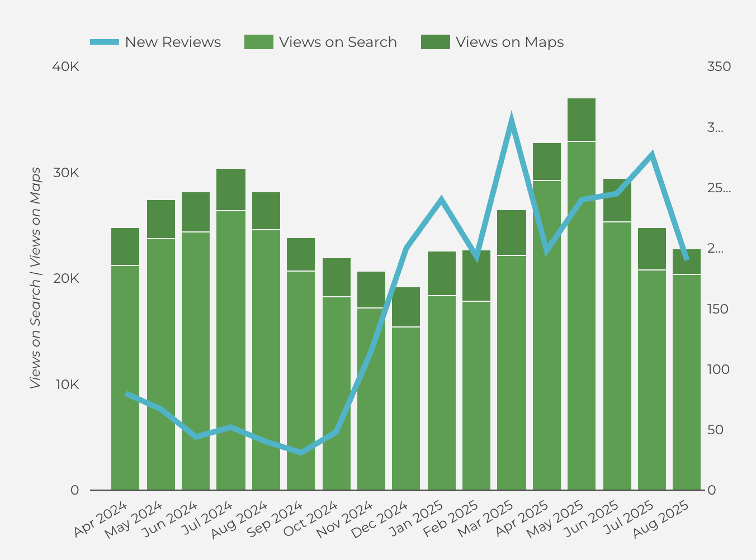Screen dimensions: 756x560
Task: Select the Dec 2024 Views on Search bar
Action: (x=406, y=408)
